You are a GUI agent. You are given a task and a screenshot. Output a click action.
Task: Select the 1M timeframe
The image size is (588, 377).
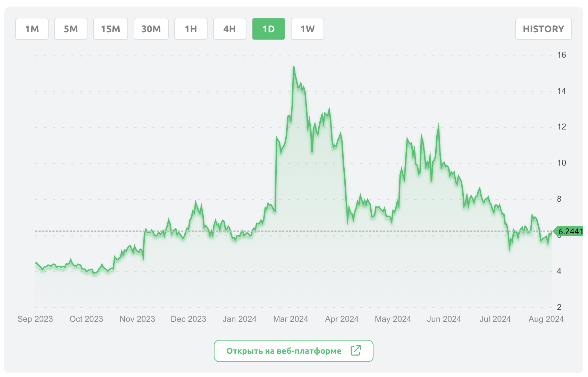[32, 29]
